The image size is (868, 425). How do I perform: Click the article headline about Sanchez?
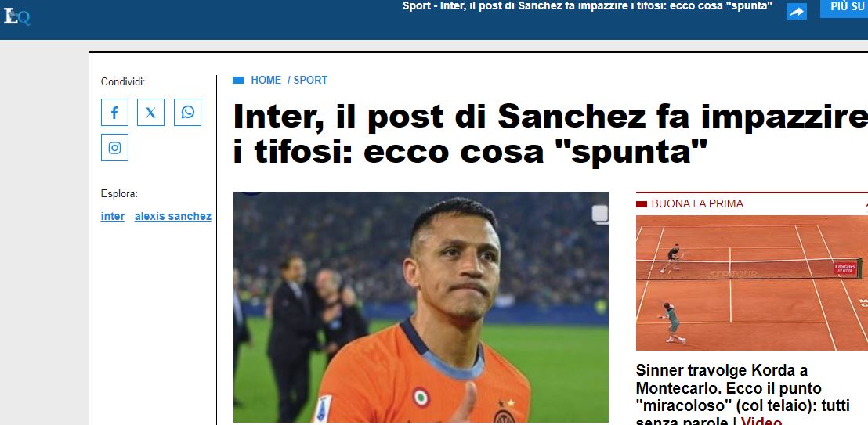550,133
